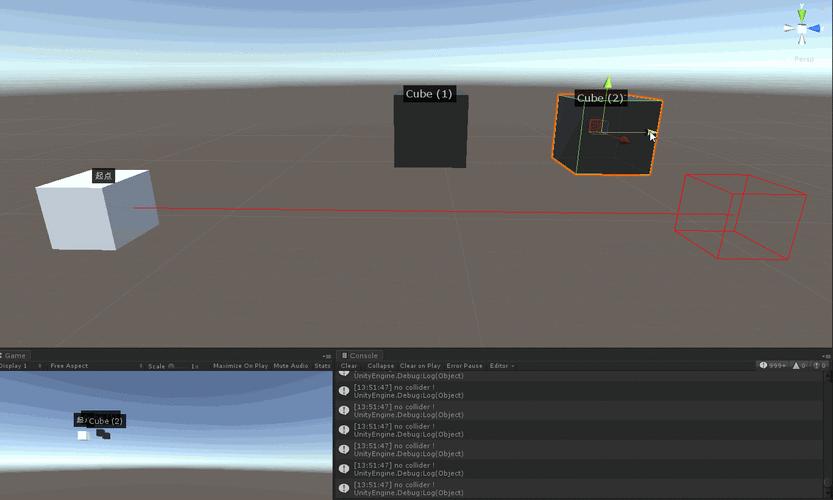Click the center cube of the scene orientation gizmo
The height and width of the screenshot is (500, 833).
(x=802, y=29)
